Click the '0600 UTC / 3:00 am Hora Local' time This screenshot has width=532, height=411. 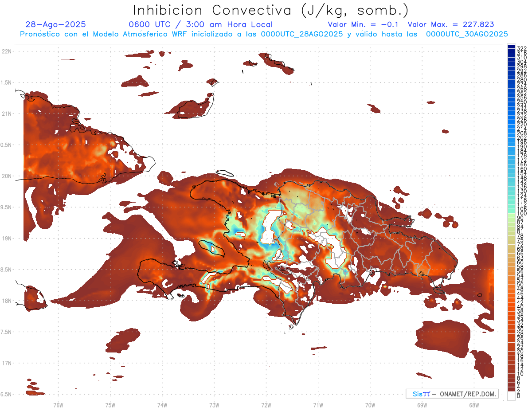click(200, 24)
